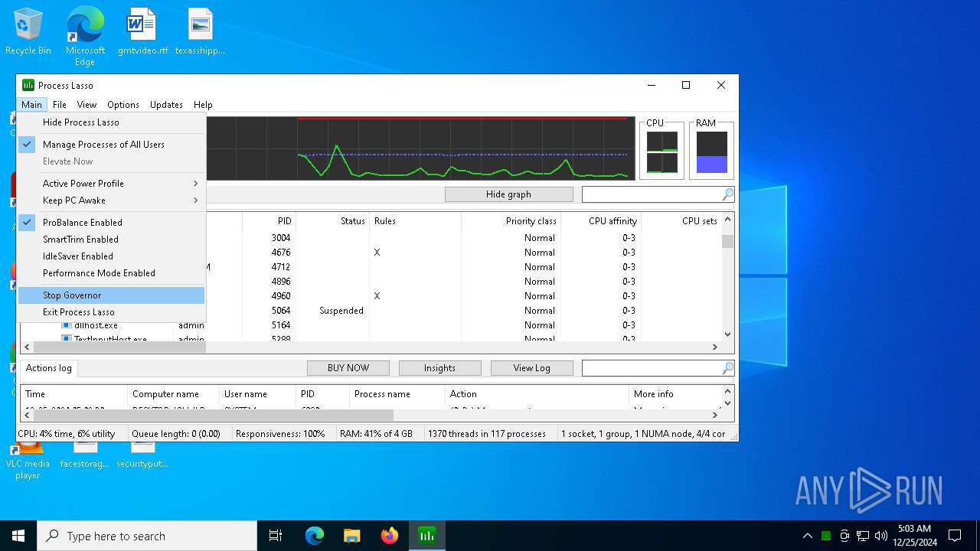
Task: Launch Edge from the taskbar
Action: pyautogui.click(x=315, y=536)
